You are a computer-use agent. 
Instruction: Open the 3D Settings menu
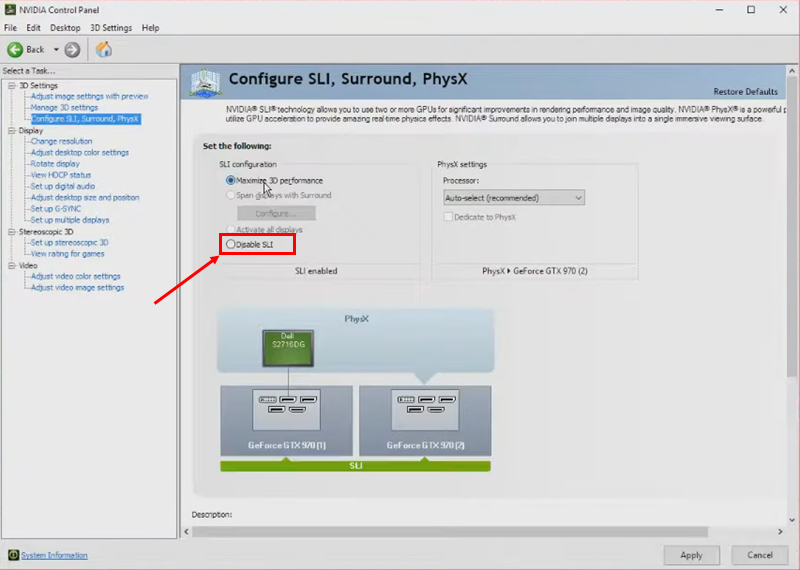(x=111, y=28)
